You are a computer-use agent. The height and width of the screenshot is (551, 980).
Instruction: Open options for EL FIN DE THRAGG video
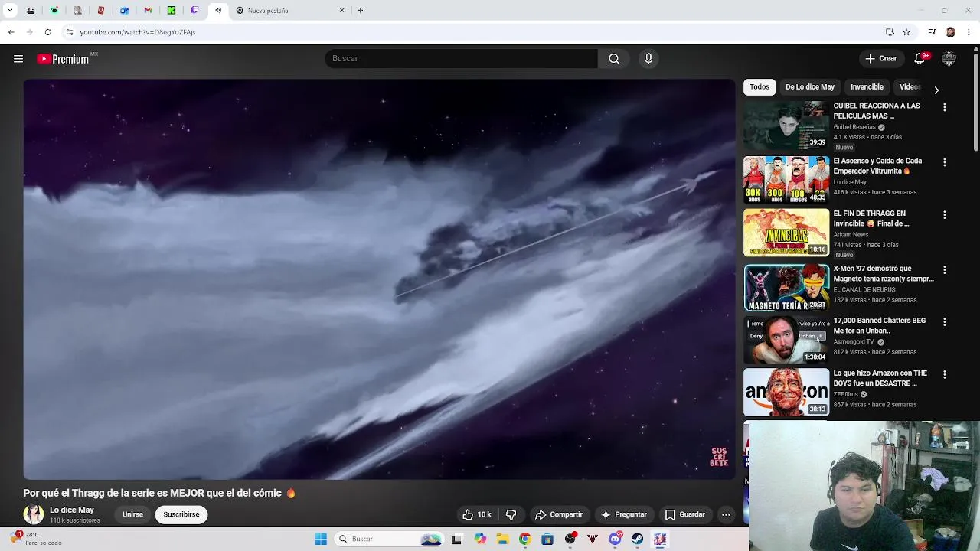[x=944, y=215]
